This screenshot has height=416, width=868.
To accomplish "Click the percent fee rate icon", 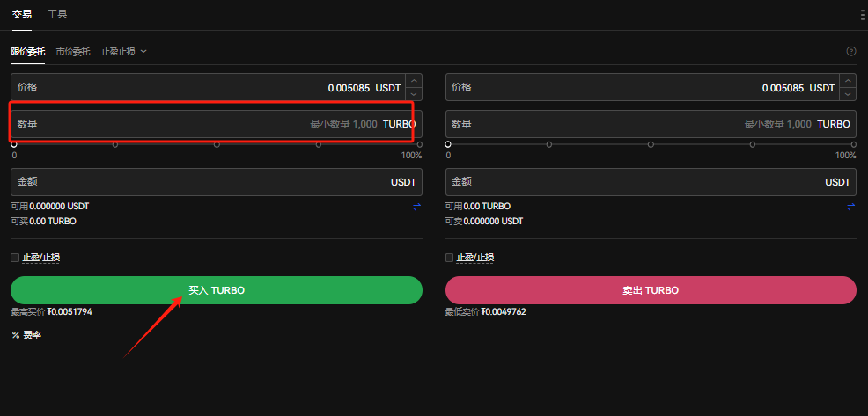I will coord(16,335).
